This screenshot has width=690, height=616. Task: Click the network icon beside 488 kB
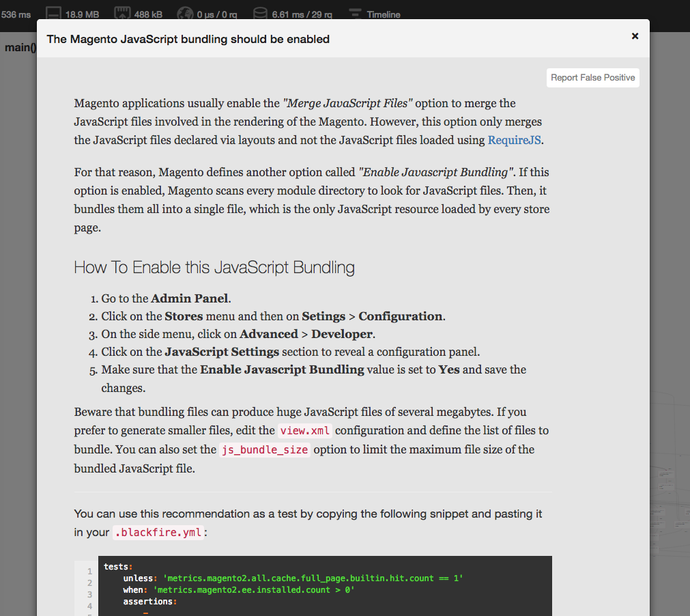(122, 13)
